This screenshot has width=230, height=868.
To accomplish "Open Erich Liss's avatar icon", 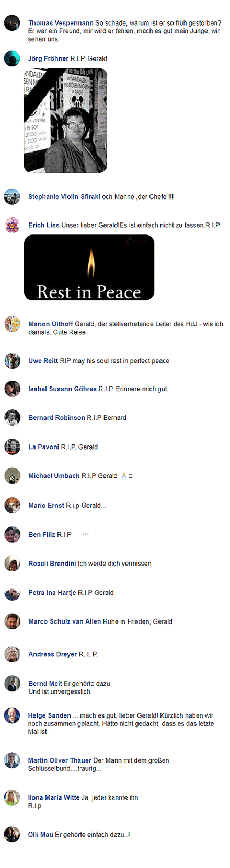I will tap(12, 225).
